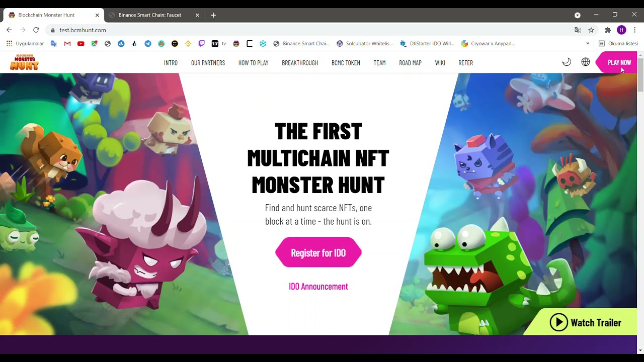Open a new browser tab
Screen dimensions: 644x362
coord(213,15)
